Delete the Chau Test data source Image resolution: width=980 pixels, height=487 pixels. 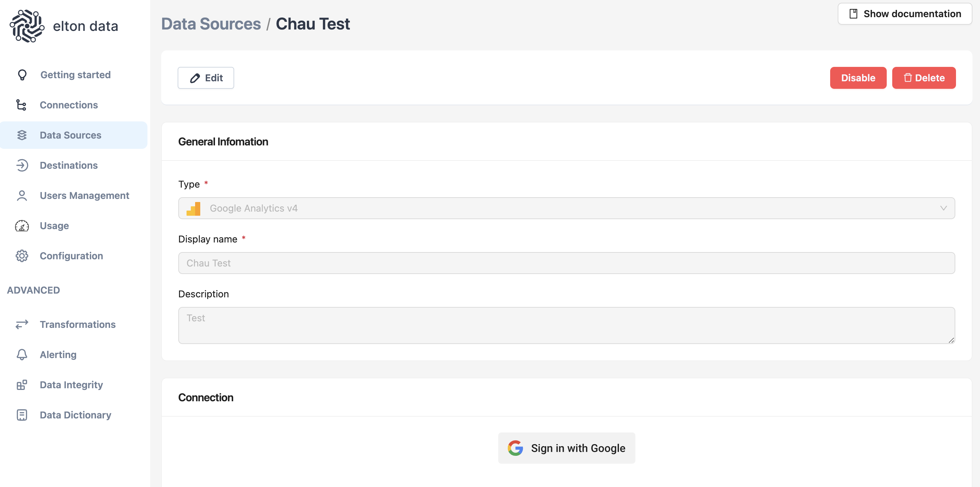coord(923,78)
